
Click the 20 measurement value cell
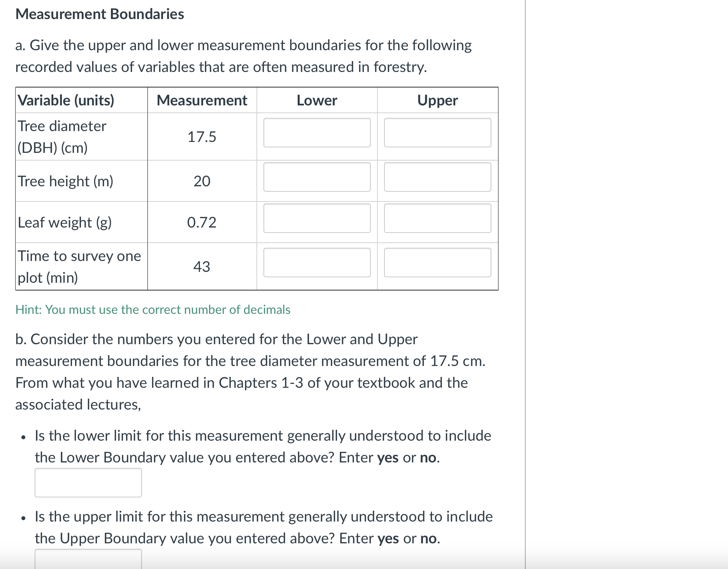pyautogui.click(x=202, y=181)
